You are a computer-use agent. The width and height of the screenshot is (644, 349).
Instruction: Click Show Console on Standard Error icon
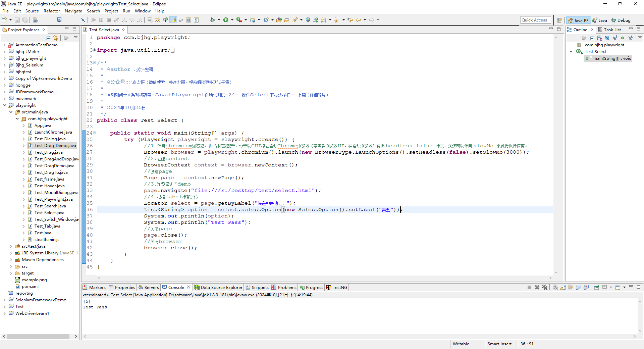pos(586,287)
